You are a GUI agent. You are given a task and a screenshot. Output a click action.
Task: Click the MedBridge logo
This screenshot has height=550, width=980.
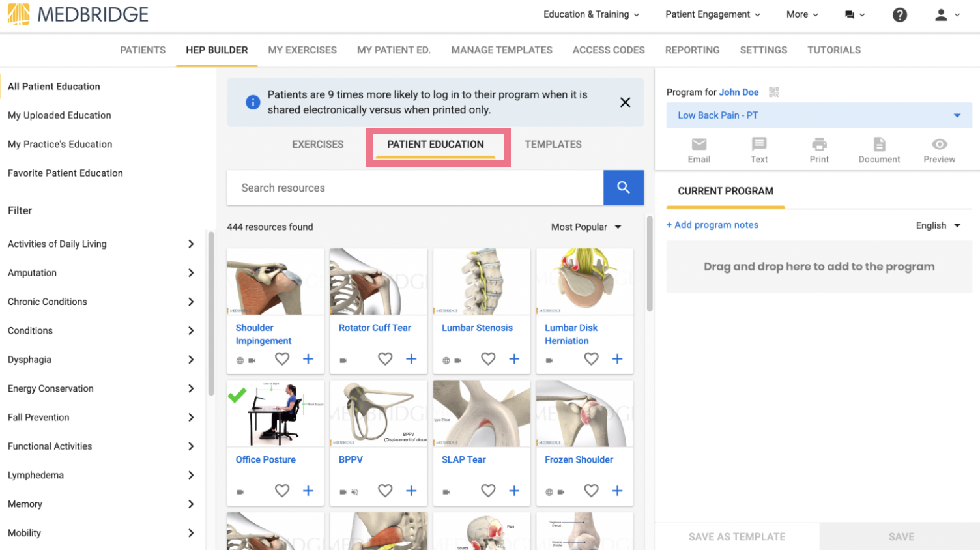[78, 14]
